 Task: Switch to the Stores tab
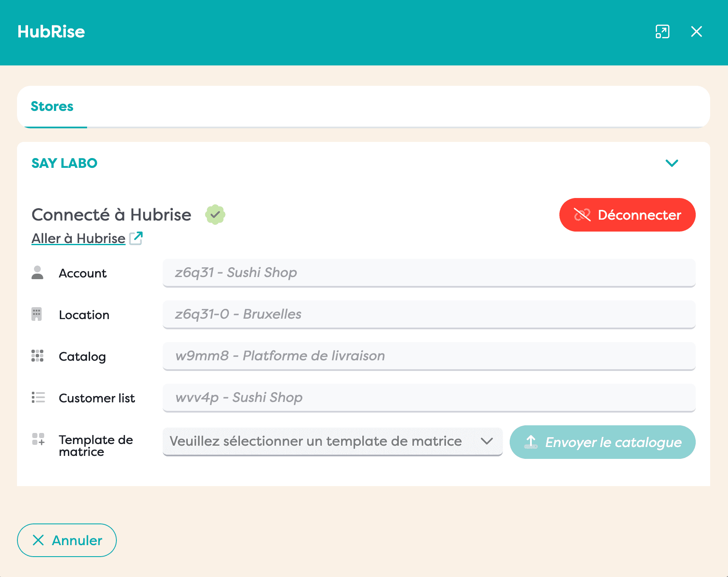[52, 107]
